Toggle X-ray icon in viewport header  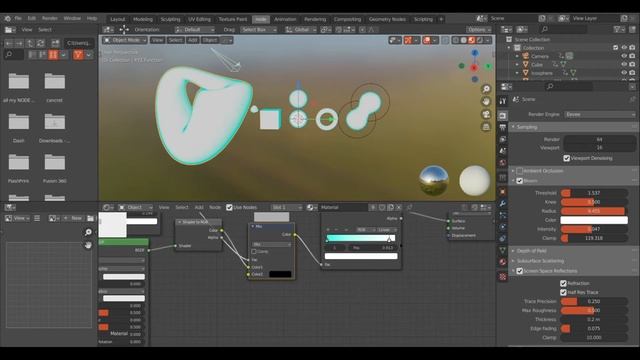[445, 40]
